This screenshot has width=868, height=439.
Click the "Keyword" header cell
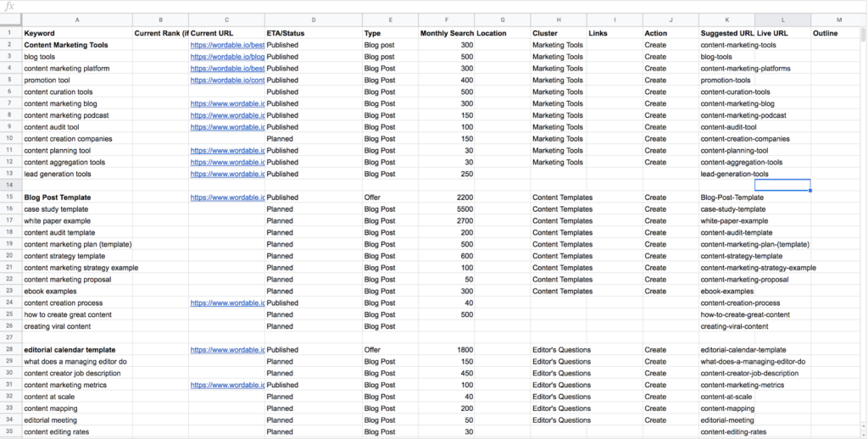click(77, 33)
